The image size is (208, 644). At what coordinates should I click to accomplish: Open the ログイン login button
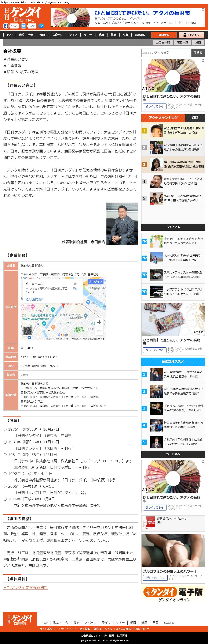pyautogui.click(x=191, y=35)
